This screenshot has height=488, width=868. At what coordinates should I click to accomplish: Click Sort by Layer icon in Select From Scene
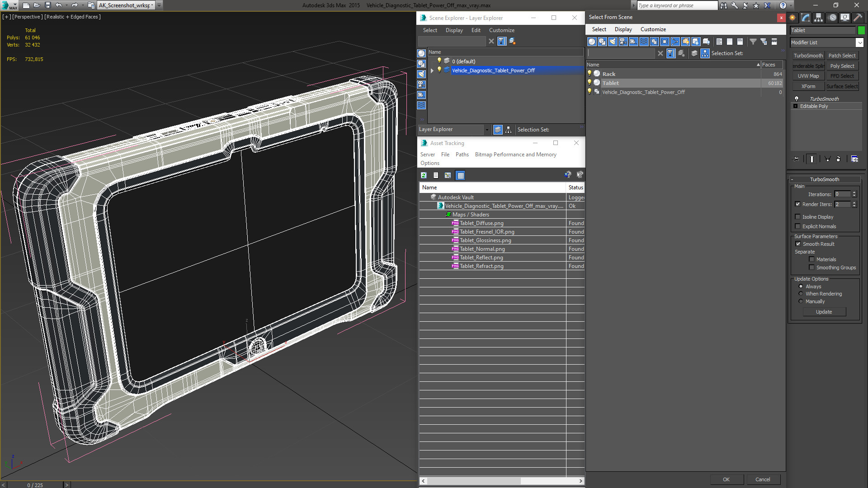click(694, 53)
